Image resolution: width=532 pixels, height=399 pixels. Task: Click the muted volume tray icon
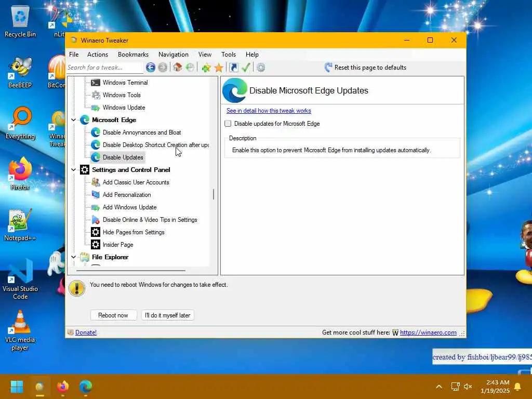pos(468,387)
